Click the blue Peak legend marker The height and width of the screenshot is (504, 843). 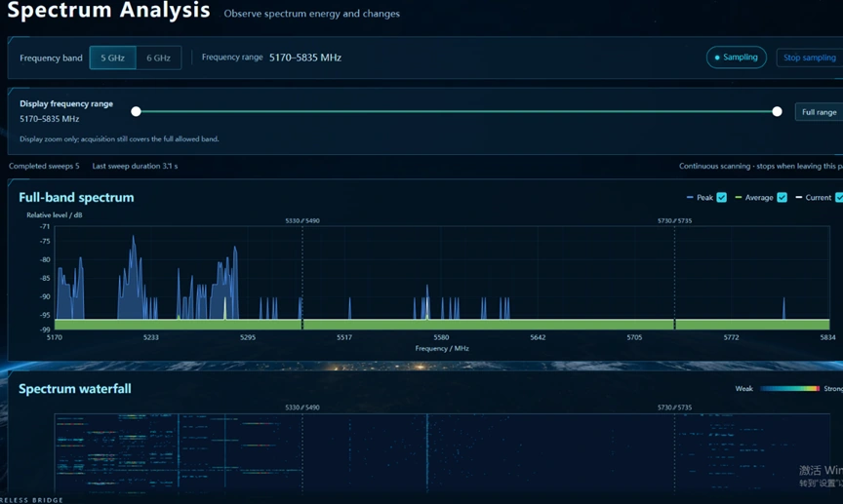coord(690,197)
